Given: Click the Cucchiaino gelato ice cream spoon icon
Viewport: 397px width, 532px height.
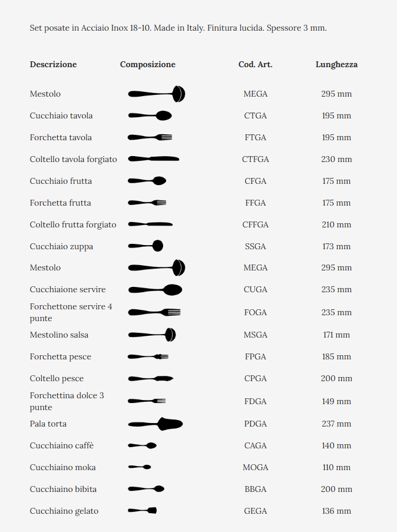Looking at the screenshot, I should (142, 510).
